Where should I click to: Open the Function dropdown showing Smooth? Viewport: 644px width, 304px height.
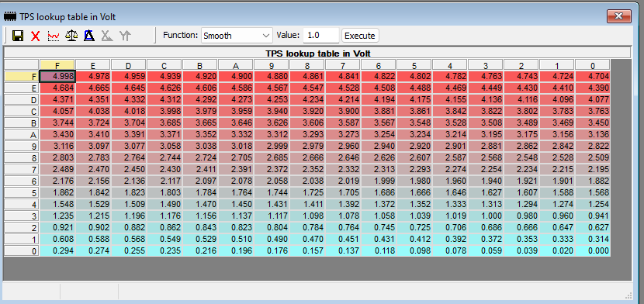tap(237, 35)
